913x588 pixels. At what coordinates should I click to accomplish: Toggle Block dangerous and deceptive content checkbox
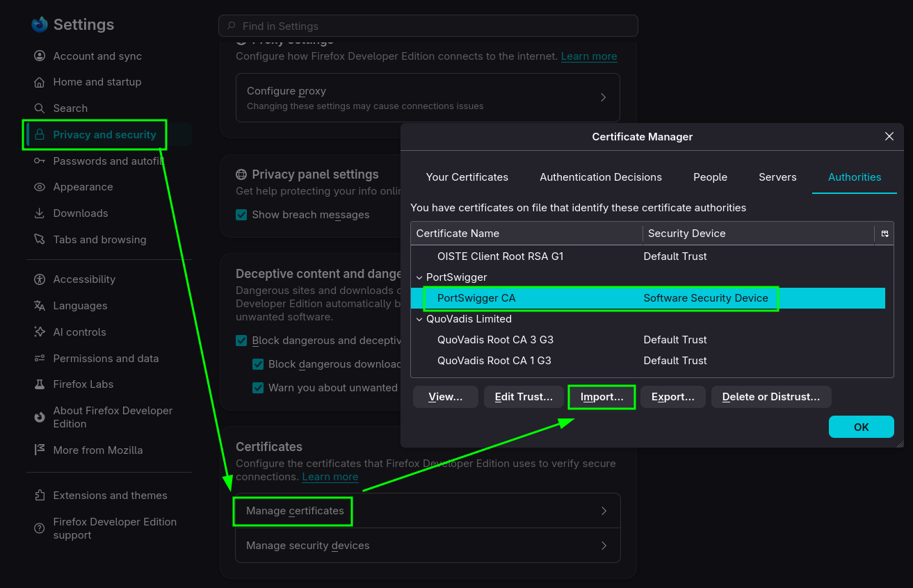[x=241, y=341]
